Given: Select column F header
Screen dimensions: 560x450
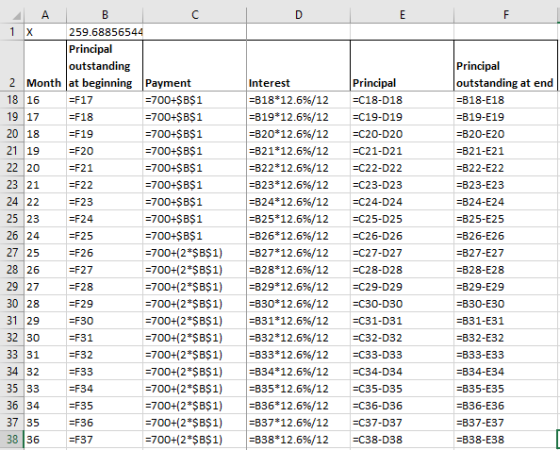Looking at the screenshot, I should coord(506,15).
